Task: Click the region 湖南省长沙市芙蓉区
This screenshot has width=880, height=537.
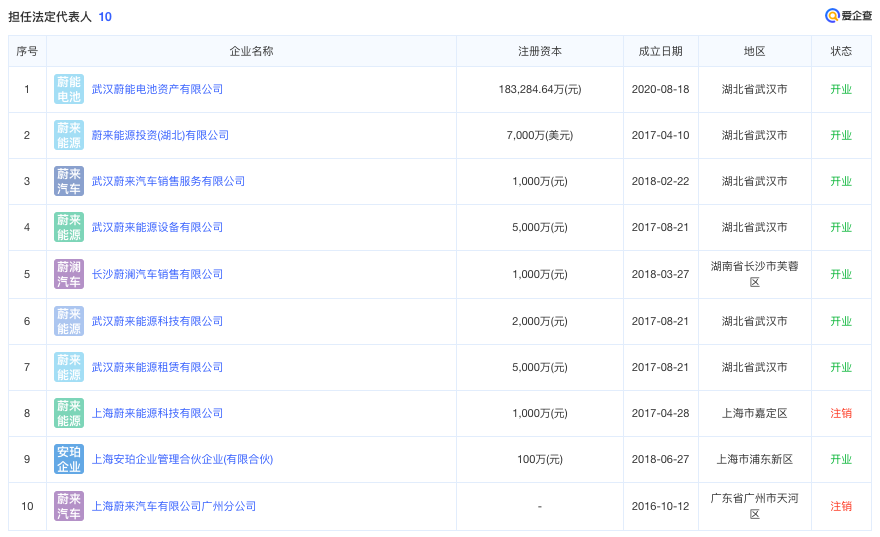Action: point(755,274)
